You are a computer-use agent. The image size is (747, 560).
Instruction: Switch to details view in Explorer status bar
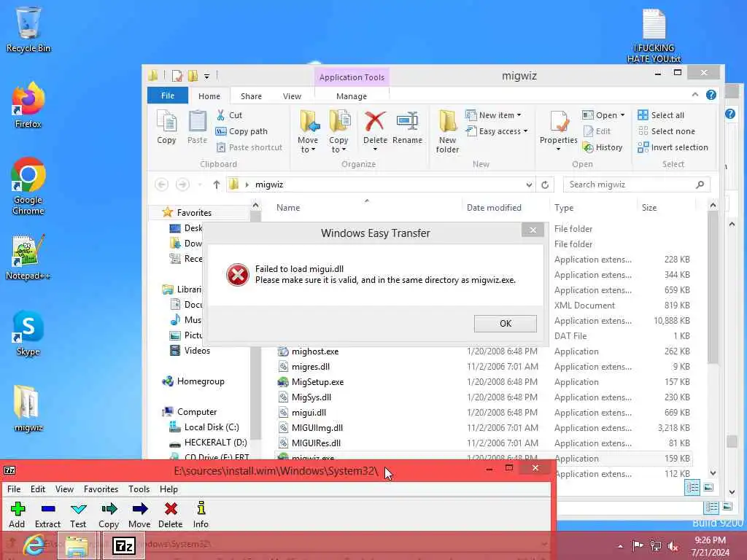[692, 487]
